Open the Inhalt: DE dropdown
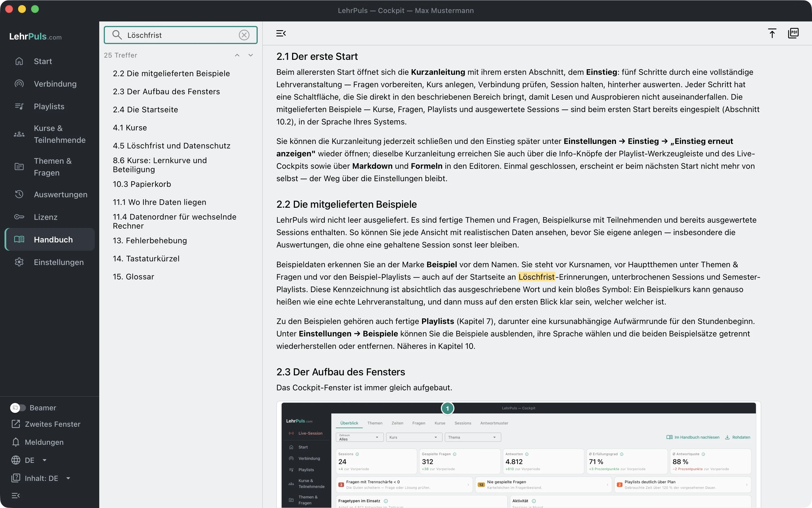 (x=41, y=478)
